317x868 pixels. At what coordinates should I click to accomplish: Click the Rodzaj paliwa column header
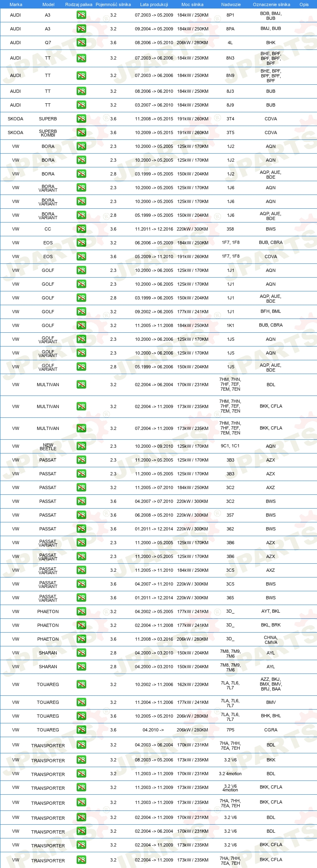coord(79,4)
